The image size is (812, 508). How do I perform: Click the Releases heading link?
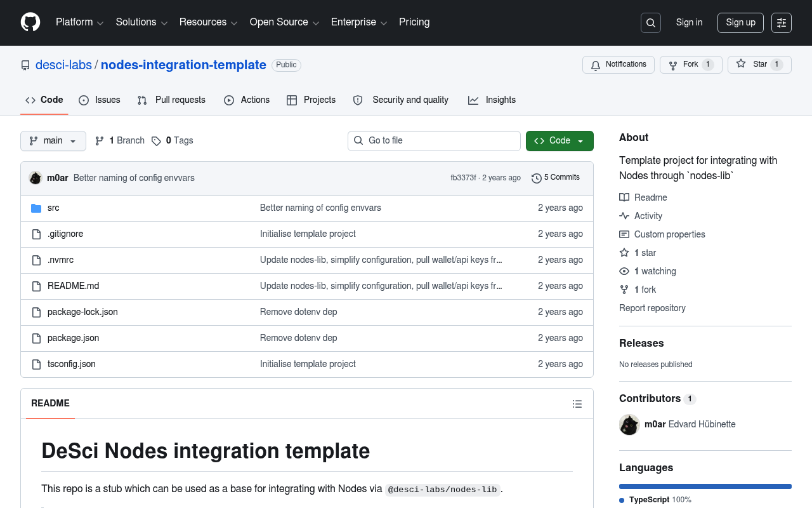point(641,344)
